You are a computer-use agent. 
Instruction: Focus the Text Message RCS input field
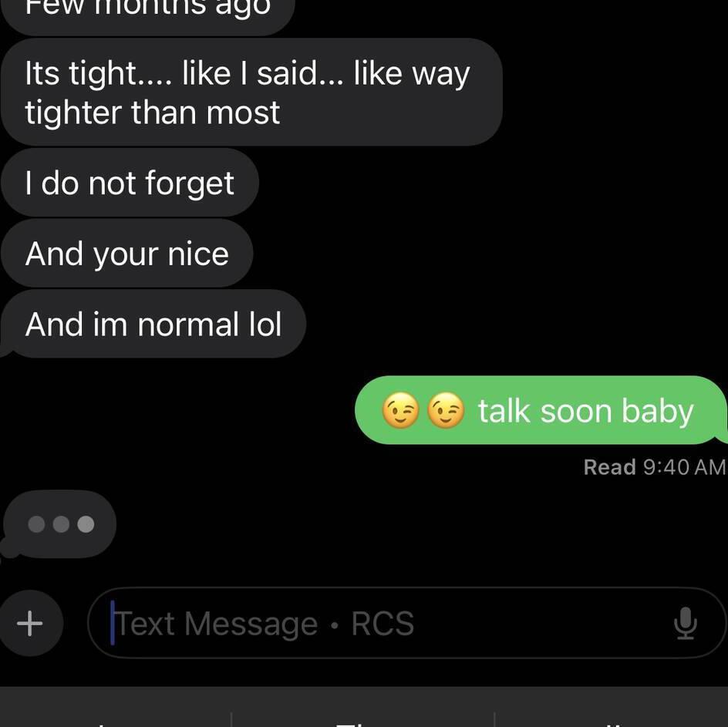click(406, 623)
